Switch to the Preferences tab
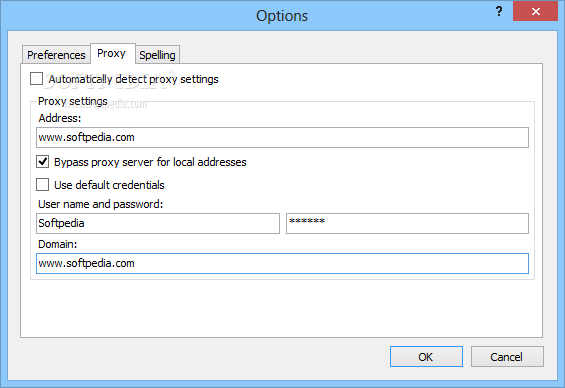This screenshot has width=565, height=388. tap(56, 55)
